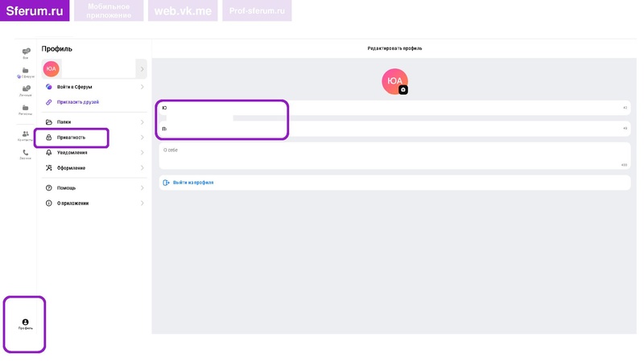Click the Профиль icon at bottom left
The image size is (644, 362).
pos(25,323)
